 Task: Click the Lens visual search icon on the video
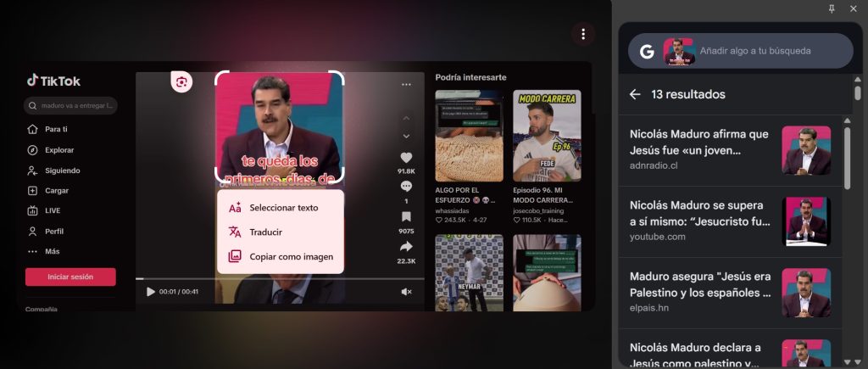pyautogui.click(x=181, y=82)
